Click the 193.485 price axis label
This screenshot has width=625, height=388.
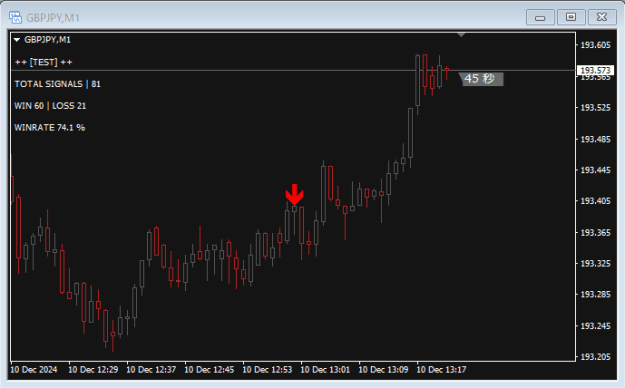point(595,139)
